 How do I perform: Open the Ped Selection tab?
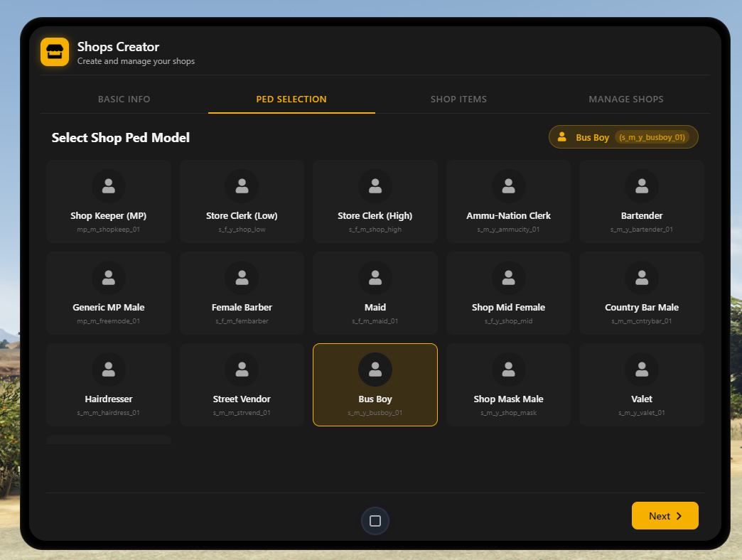(x=291, y=99)
